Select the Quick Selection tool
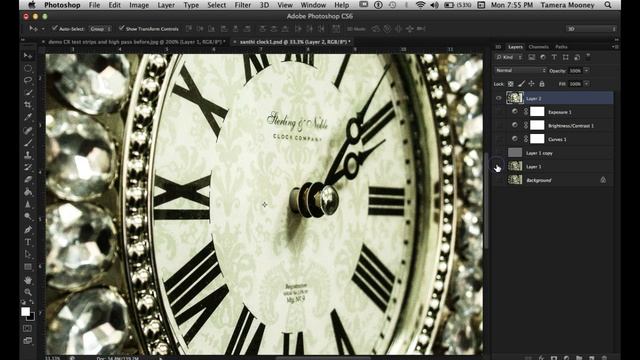This screenshot has height=360, width=640. (x=28, y=93)
